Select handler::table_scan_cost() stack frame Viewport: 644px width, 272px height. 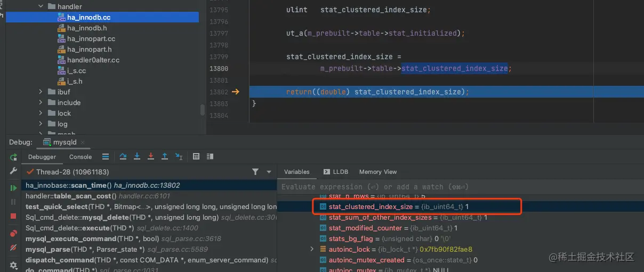[149, 196]
